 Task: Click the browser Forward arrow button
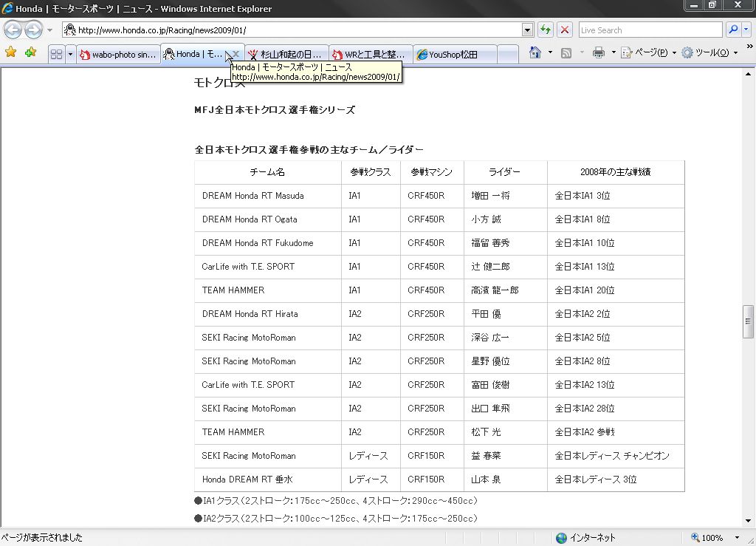(x=33, y=30)
